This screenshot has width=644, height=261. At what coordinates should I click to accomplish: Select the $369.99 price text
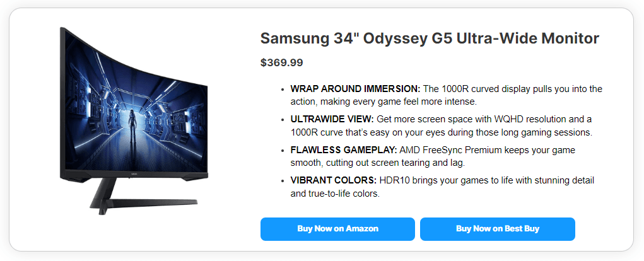(x=281, y=62)
